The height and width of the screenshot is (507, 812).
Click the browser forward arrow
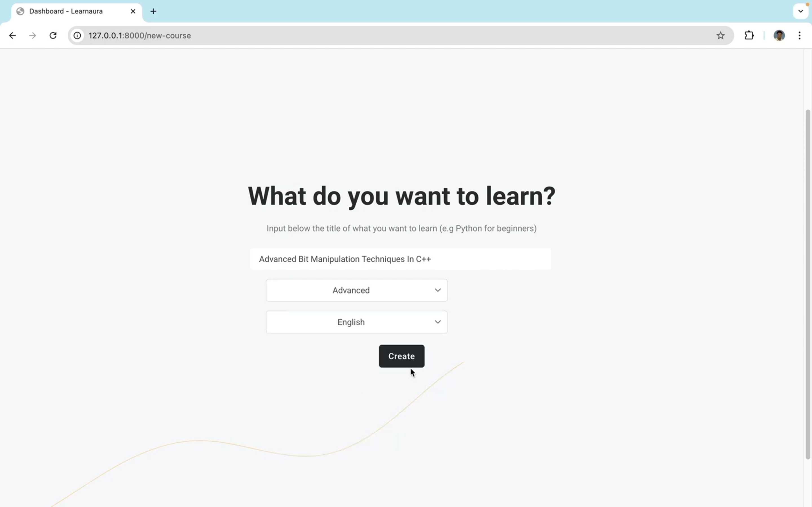coord(32,35)
